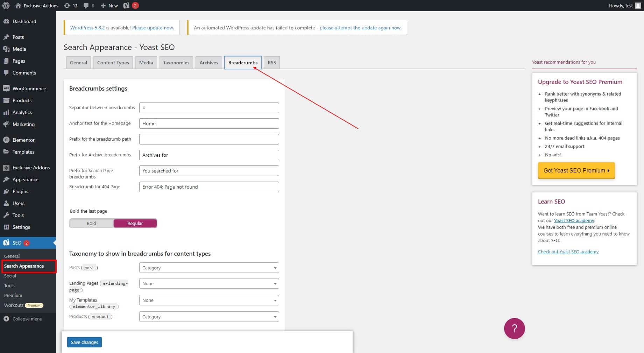Focus Anchor text for Homepage field
Image resolution: width=644 pixels, height=353 pixels.
point(209,123)
